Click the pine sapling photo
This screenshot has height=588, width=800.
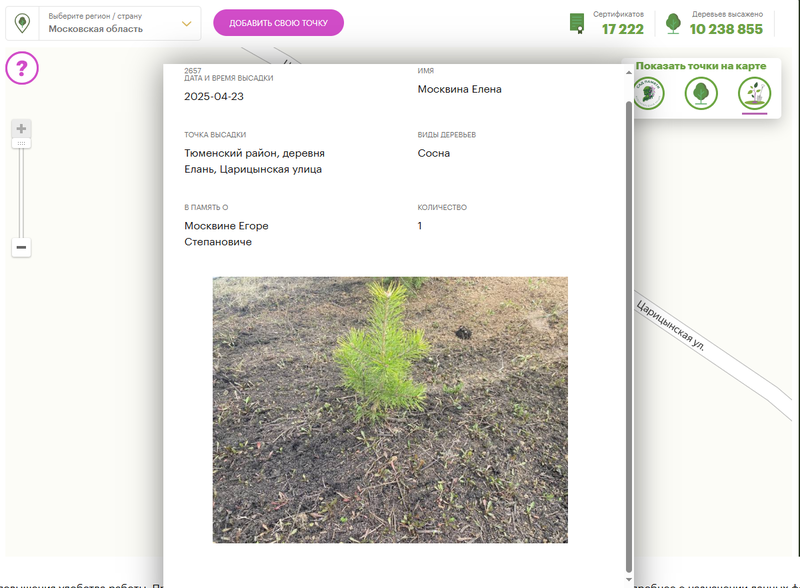click(390, 409)
